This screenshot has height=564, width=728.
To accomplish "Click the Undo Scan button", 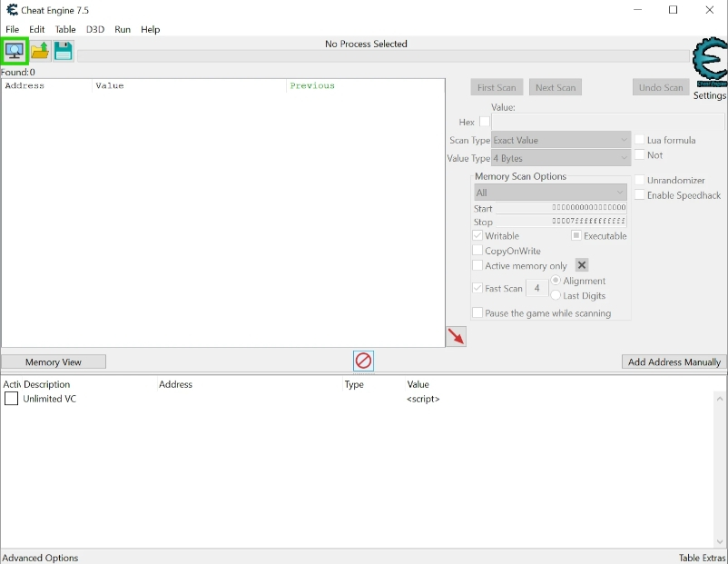I will [661, 87].
